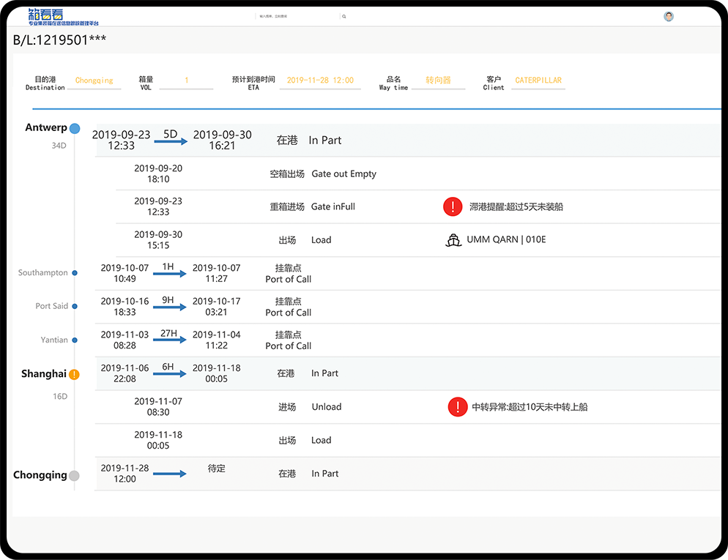728x560 pixels.
Task: Click the Southampton port of call dot
Action: click(x=75, y=273)
